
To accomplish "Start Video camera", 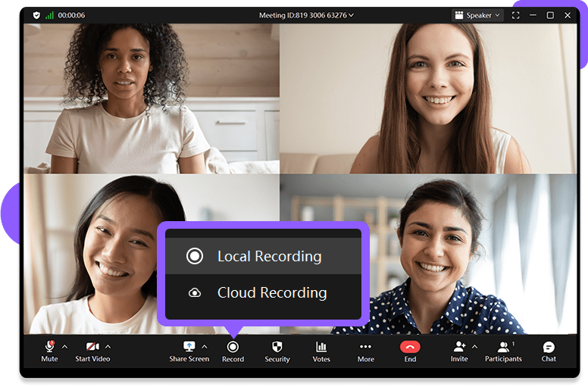I will (x=92, y=351).
